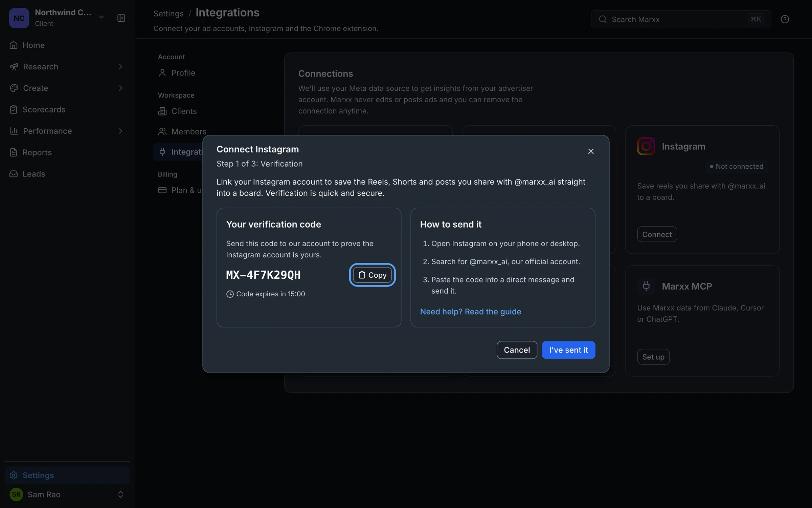
Task: Click the SR user avatar
Action: click(16, 494)
